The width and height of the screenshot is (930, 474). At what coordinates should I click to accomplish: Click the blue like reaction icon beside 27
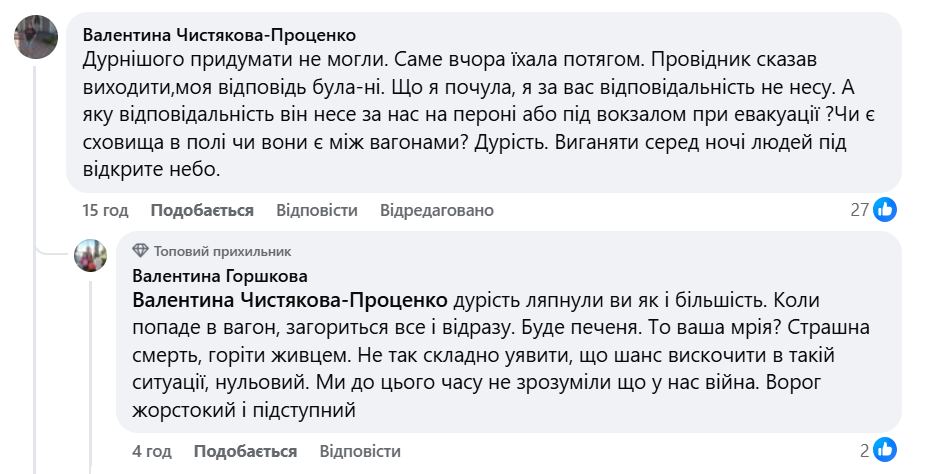[885, 209]
